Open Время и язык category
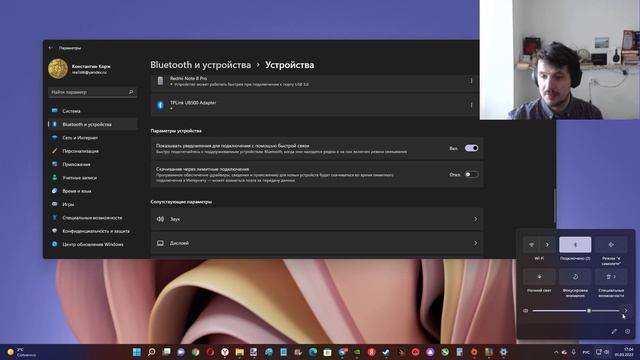The width and height of the screenshot is (640, 360). click(x=93, y=191)
